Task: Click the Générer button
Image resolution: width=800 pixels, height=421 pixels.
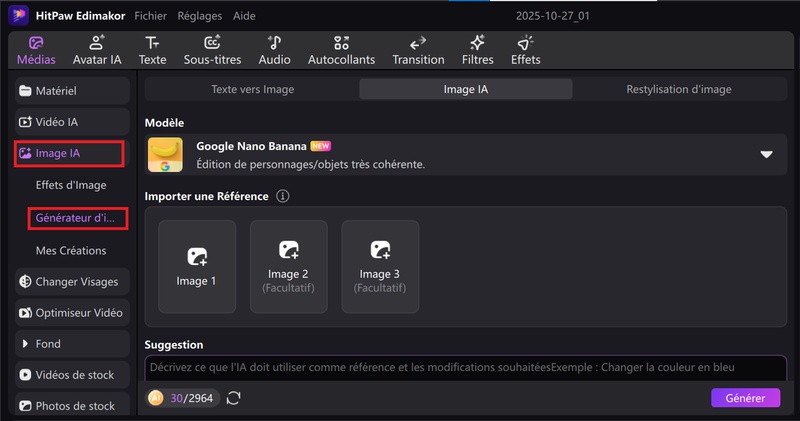Action: pyautogui.click(x=745, y=398)
